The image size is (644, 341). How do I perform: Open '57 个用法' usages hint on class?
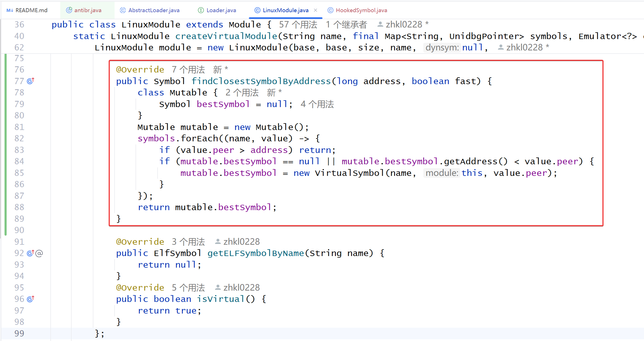click(x=298, y=25)
